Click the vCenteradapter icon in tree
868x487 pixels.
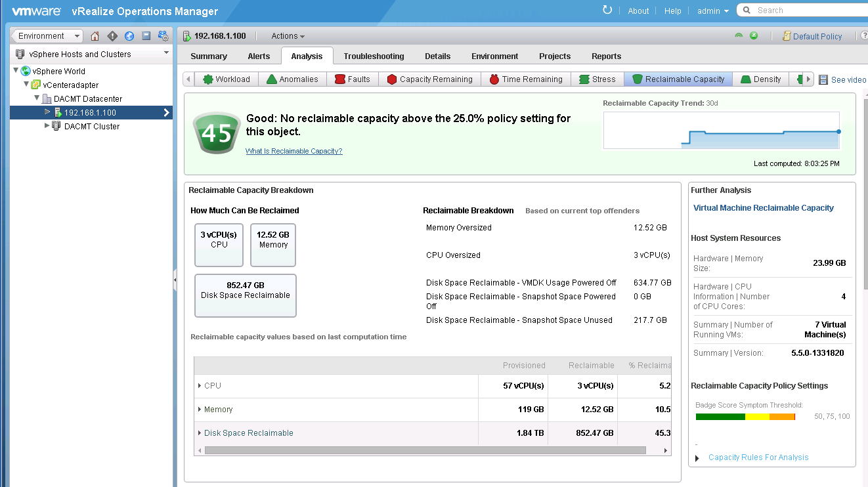(36, 85)
